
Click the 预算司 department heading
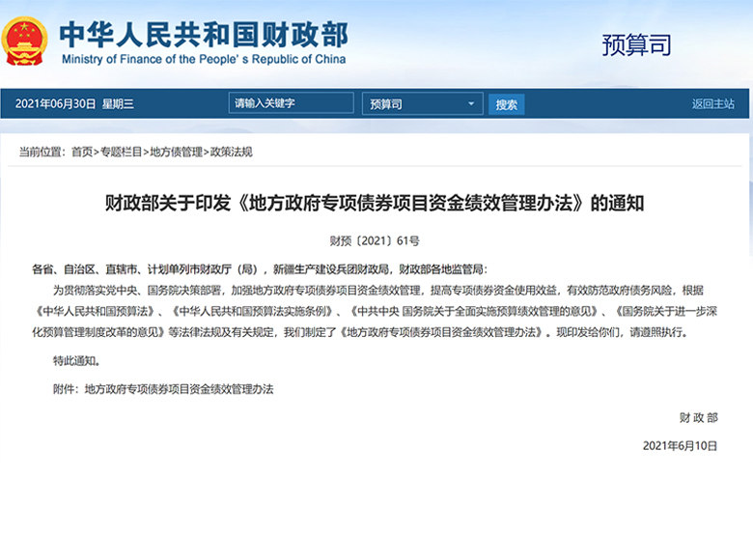[636, 45]
